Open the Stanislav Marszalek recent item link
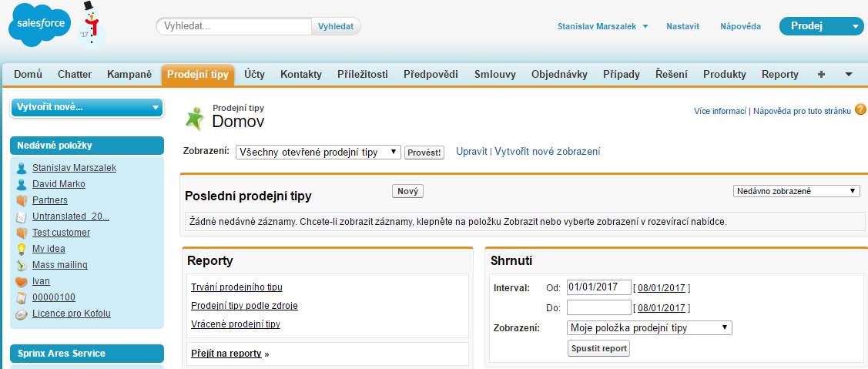 (74, 167)
